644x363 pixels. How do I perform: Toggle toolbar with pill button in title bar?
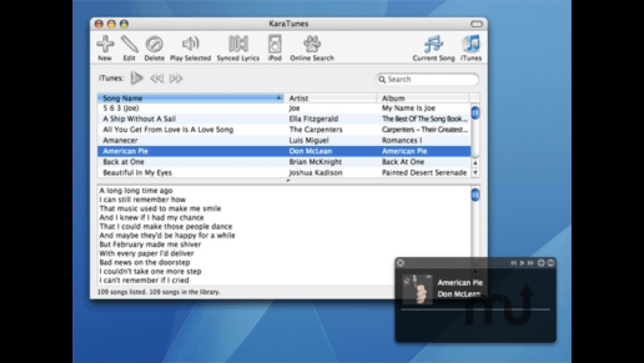(x=477, y=24)
